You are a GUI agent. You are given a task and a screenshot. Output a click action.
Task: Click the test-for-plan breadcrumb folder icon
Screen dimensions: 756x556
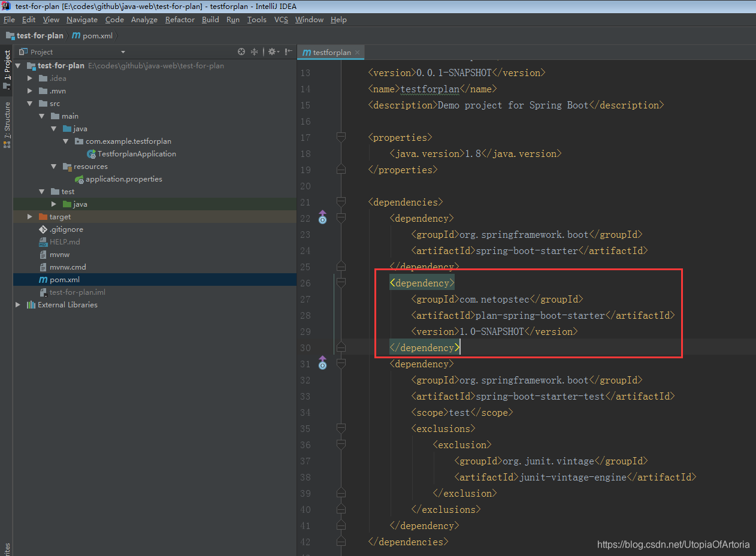(x=10, y=36)
